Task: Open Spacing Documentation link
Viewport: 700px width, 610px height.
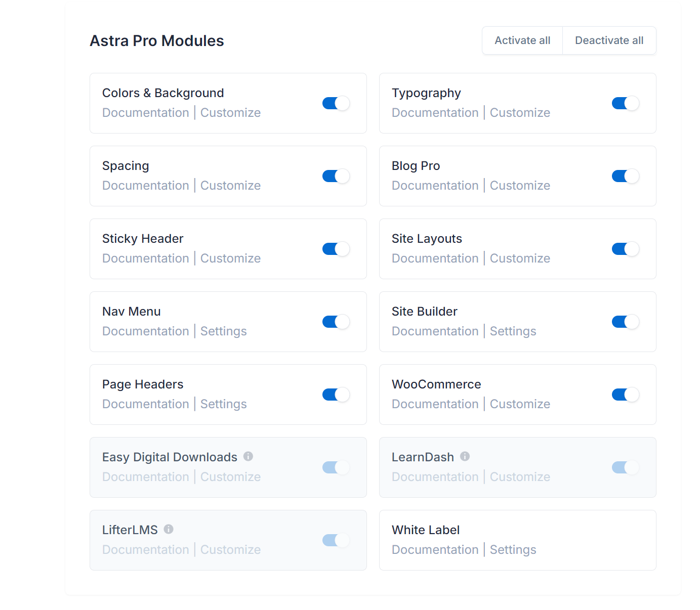Action: [x=145, y=186]
